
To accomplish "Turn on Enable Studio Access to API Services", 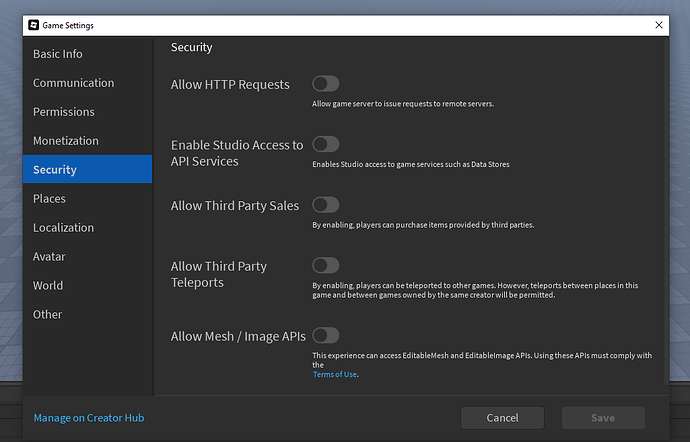I will click(326, 144).
